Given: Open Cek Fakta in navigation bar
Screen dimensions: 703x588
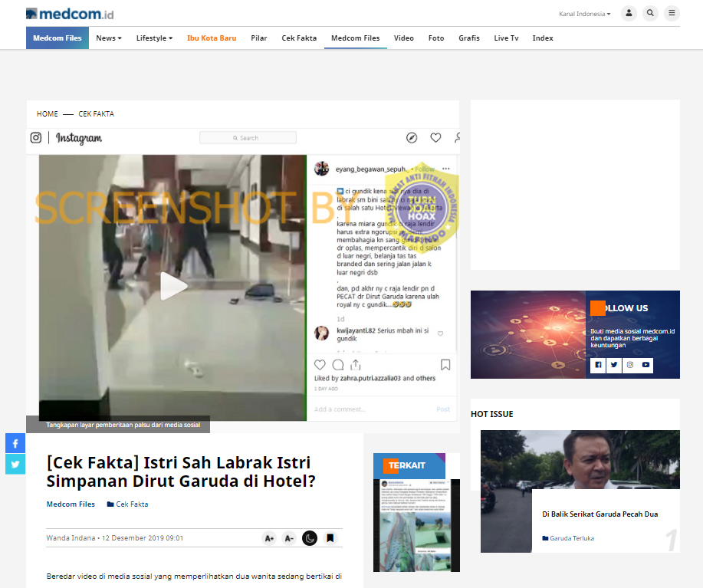Looking at the screenshot, I should (x=299, y=38).
